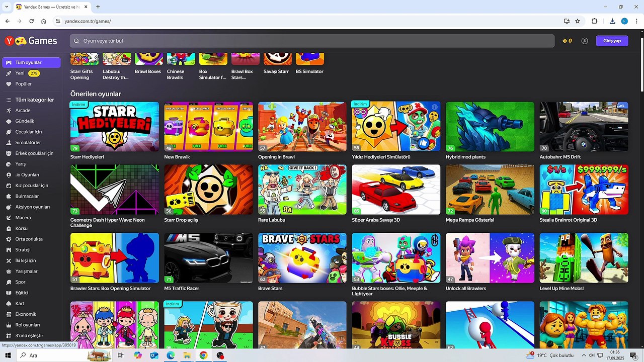Click the Simülatörler category icon

coord(9,143)
